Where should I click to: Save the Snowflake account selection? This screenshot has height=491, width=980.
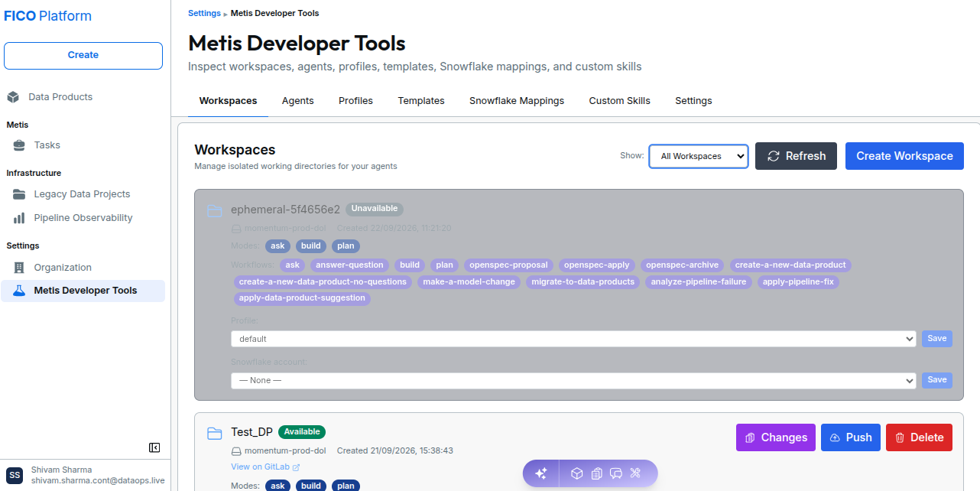pyautogui.click(x=937, y=380)
